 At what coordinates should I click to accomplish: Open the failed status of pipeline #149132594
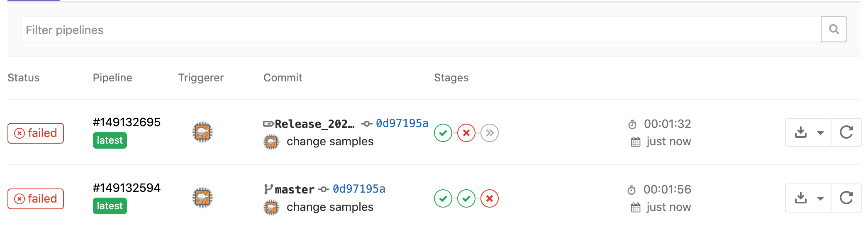[x=36, y=199]
